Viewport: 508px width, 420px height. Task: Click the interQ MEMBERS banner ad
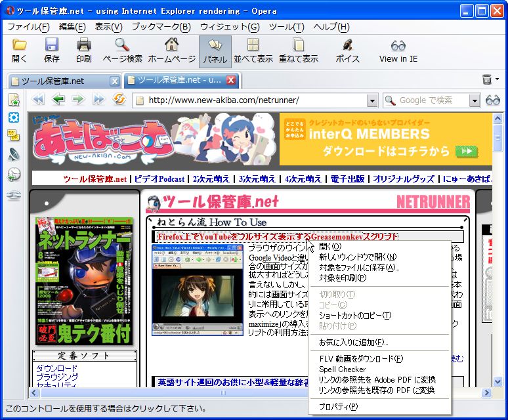385,139
